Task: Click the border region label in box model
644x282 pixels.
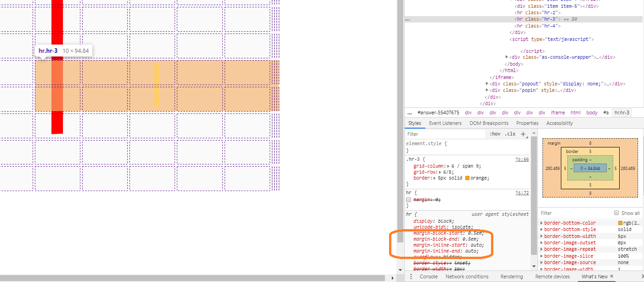Action: pyautogui.click(x=572, y=152)
